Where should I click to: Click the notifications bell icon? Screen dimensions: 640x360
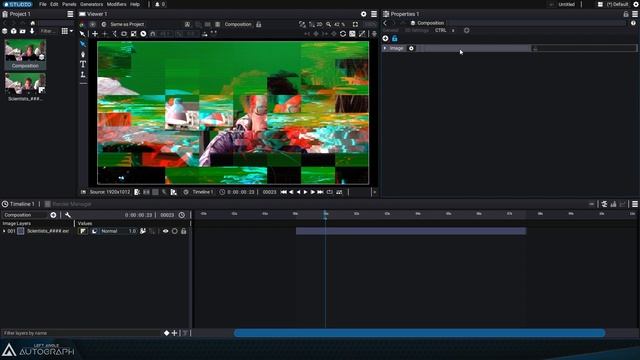click(x=157, y=4)
